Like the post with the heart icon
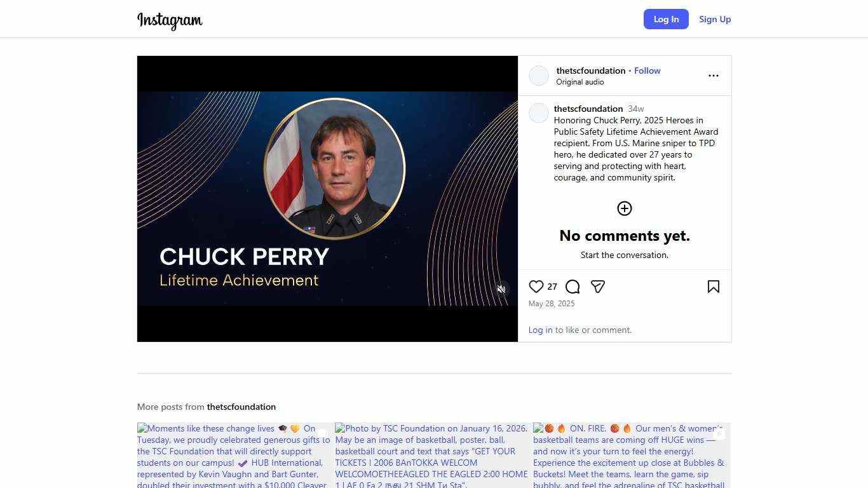This screenshot has height=488, width=868. click(x=536, y=287)
